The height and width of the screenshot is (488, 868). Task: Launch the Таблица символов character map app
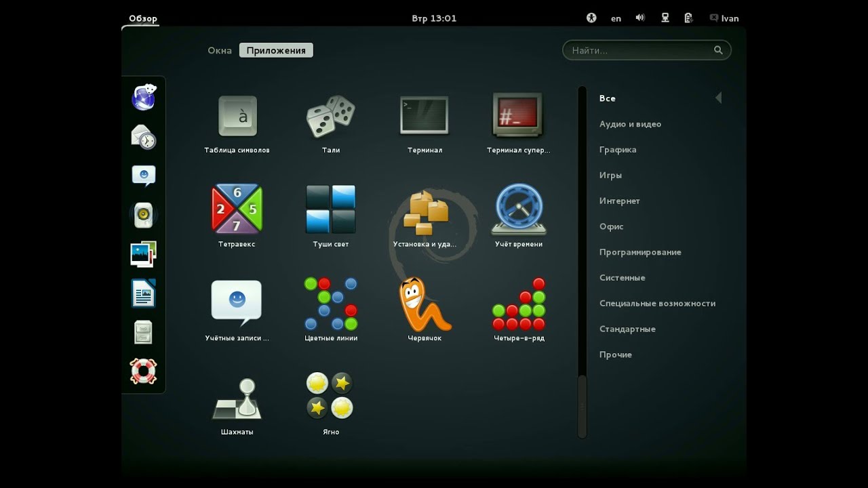tap(237, 124)
